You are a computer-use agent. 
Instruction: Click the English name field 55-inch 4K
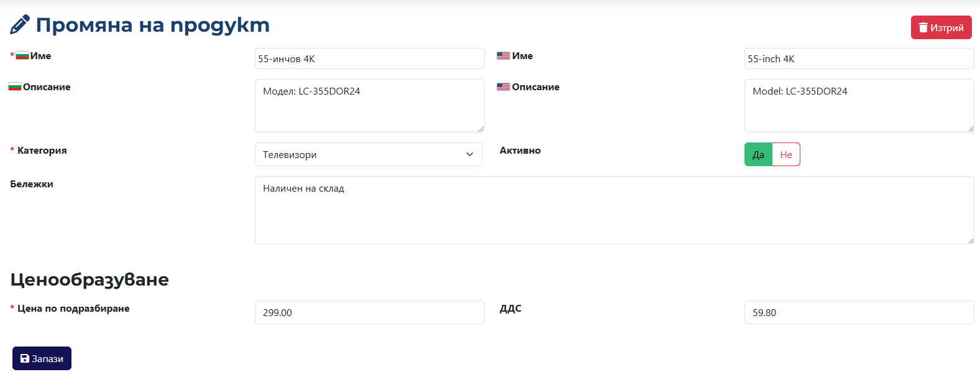[x=859, y=58]
